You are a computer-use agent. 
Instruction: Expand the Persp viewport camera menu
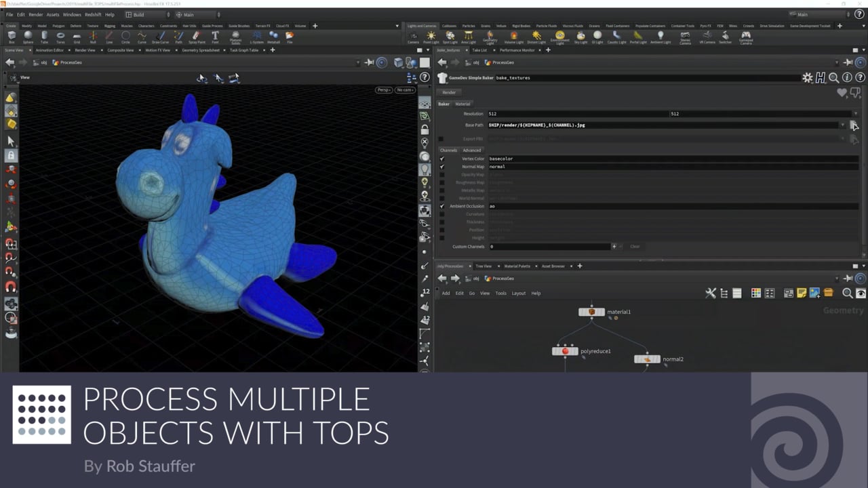[384, 89]
